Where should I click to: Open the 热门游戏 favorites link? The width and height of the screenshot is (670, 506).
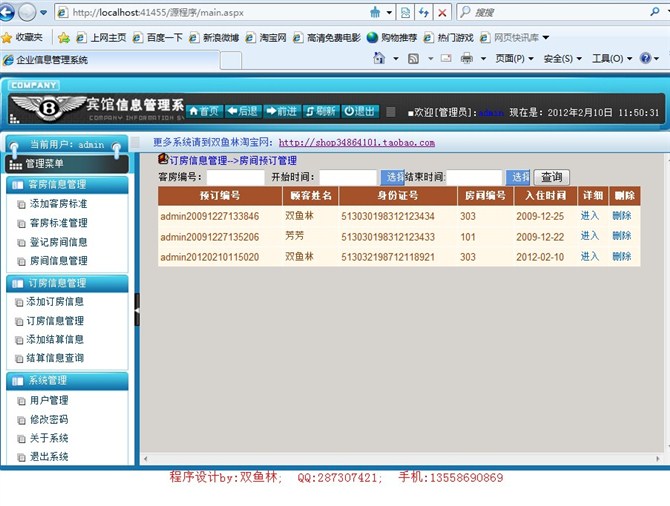pyautogui.click(x=449, y=38)
